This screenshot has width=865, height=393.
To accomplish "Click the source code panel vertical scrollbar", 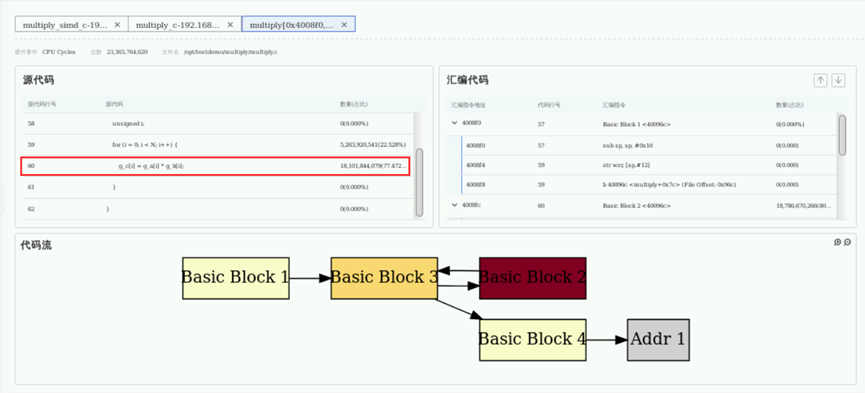I will tap(419, 182).
